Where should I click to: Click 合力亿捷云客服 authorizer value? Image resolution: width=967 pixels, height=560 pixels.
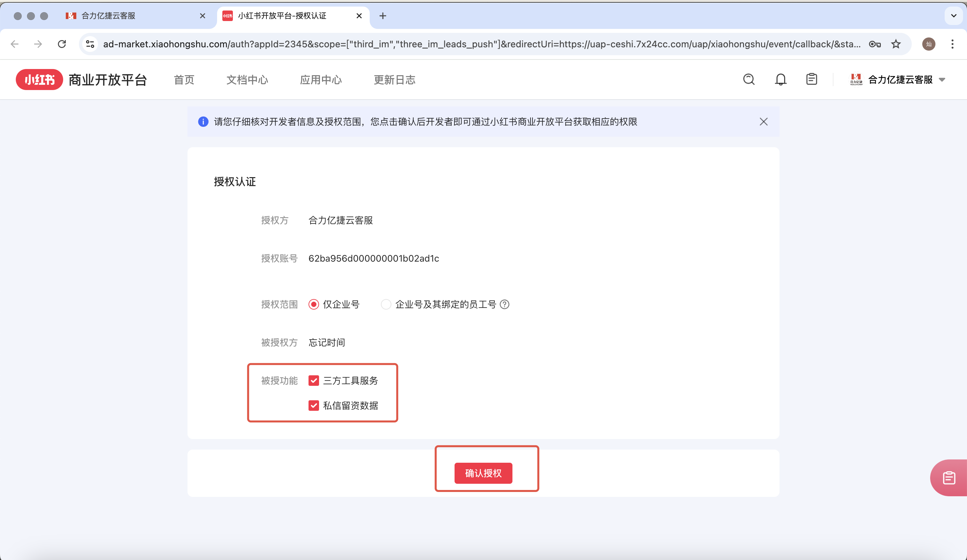(x=340, y=221)
